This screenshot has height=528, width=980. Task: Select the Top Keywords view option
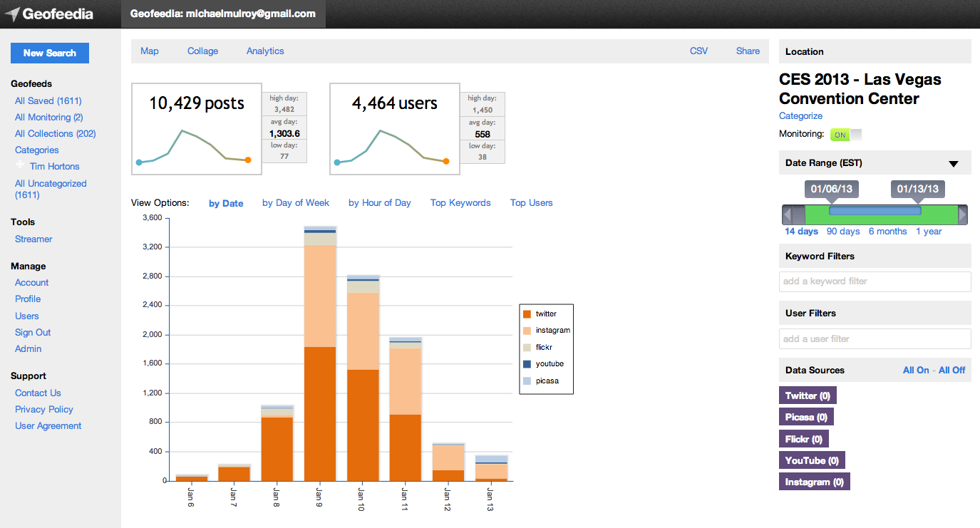coord(460,203)
